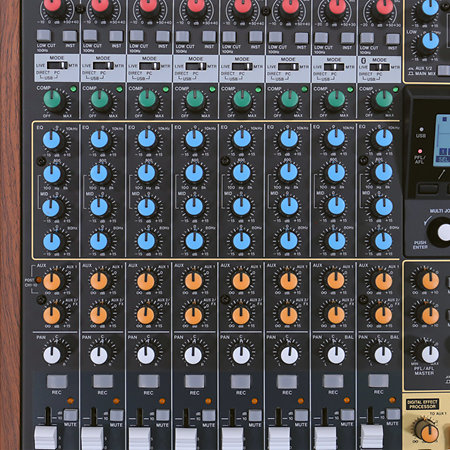The image size is (450, 450).
Task: Mute the fifth channel strip
Action: coord(255,416)
